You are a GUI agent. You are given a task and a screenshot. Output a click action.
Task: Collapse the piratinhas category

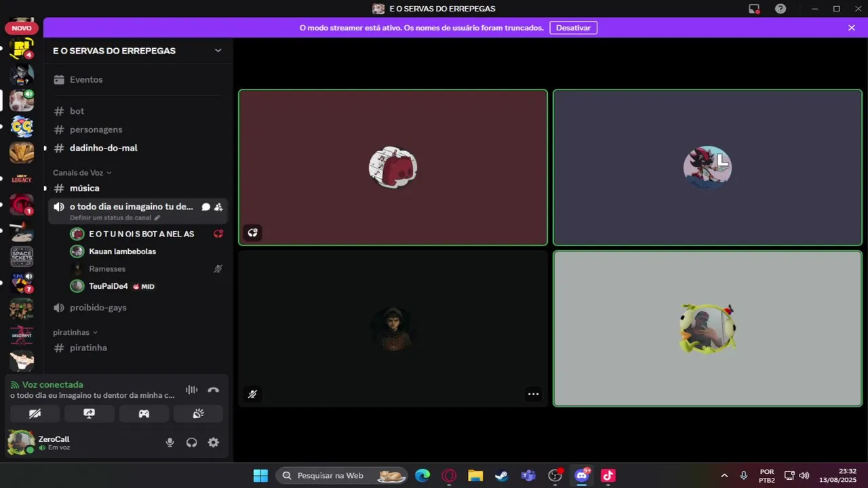[75, 332]
